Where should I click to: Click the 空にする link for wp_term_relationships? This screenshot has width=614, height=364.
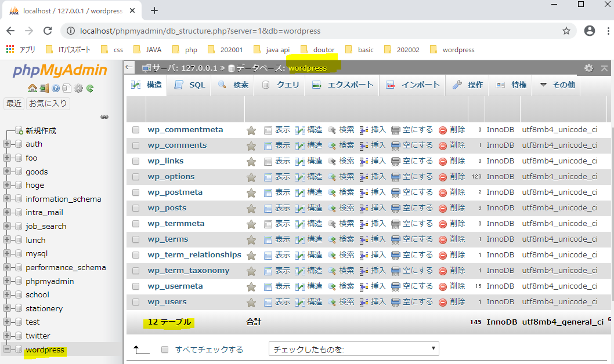pyautogui.click(x=418, y=255)
